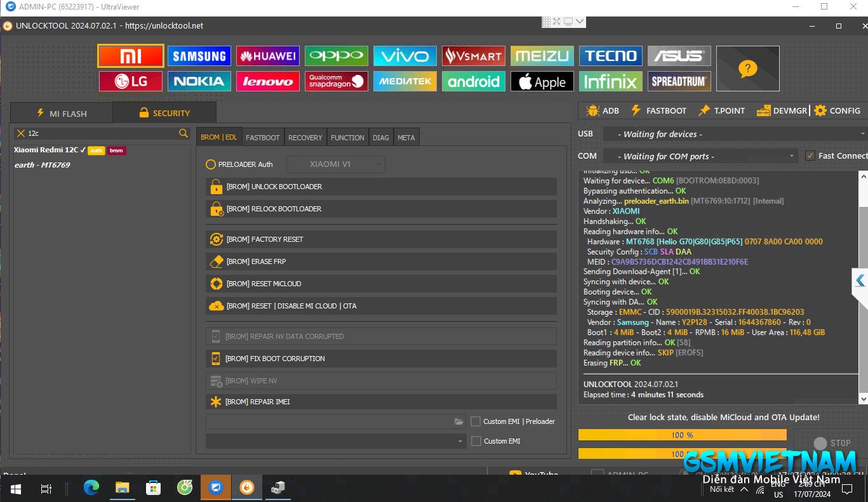868x502 pixels.
Task: Select the FUNCTION tab
Action: click(x=348, y=137)
